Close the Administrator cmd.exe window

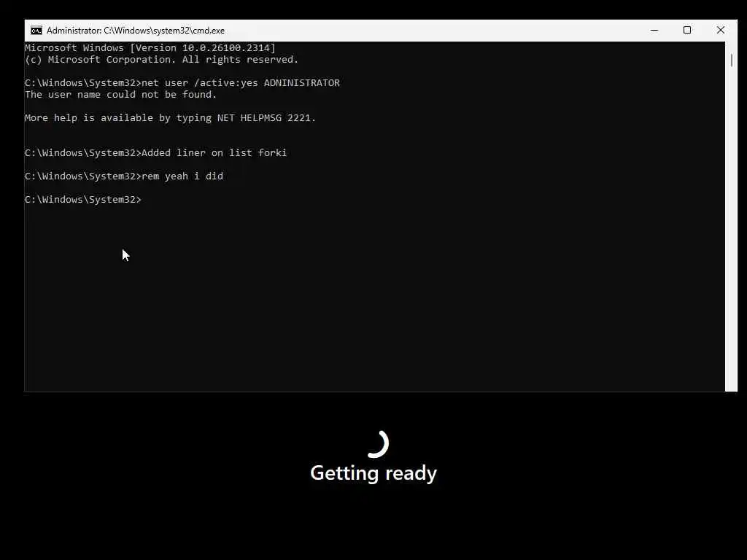click(x=720, y=31)
